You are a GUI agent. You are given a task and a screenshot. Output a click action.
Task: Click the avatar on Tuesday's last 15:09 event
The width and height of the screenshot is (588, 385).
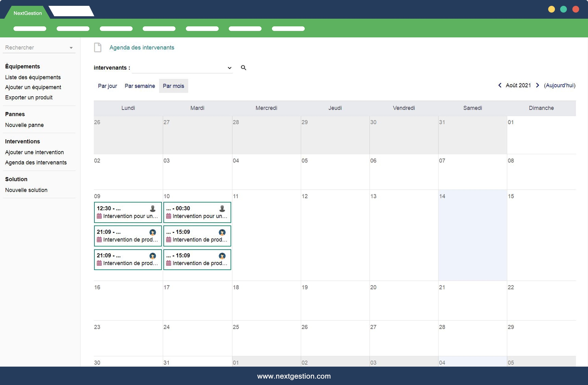[222, 256]
